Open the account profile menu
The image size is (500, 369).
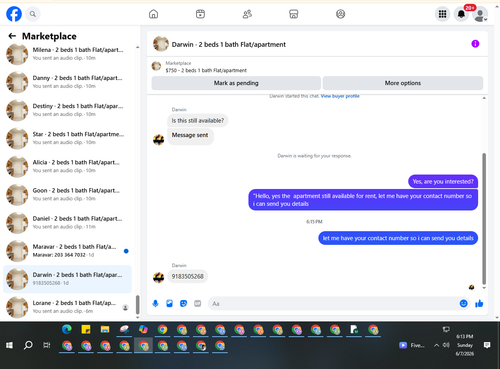coord(480,15)
